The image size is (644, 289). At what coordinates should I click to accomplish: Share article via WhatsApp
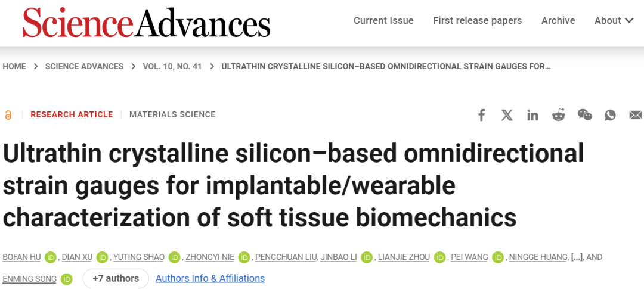[x=610, y=115]
